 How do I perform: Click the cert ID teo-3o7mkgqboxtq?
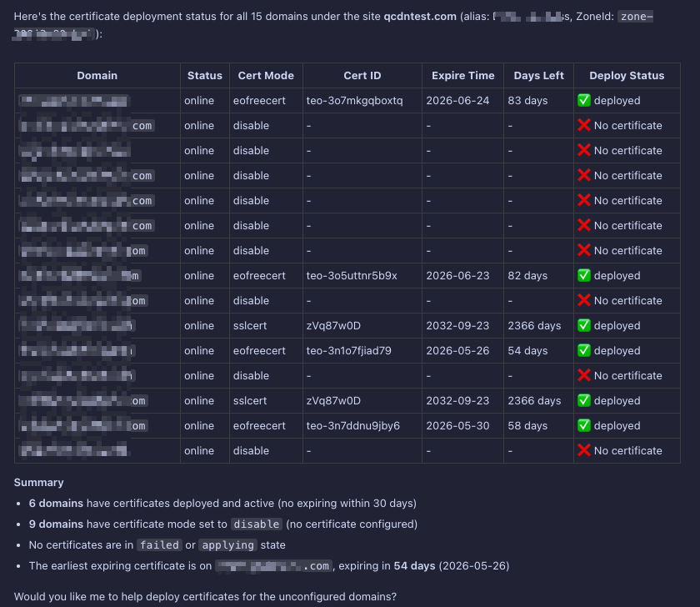click(354, 101)
